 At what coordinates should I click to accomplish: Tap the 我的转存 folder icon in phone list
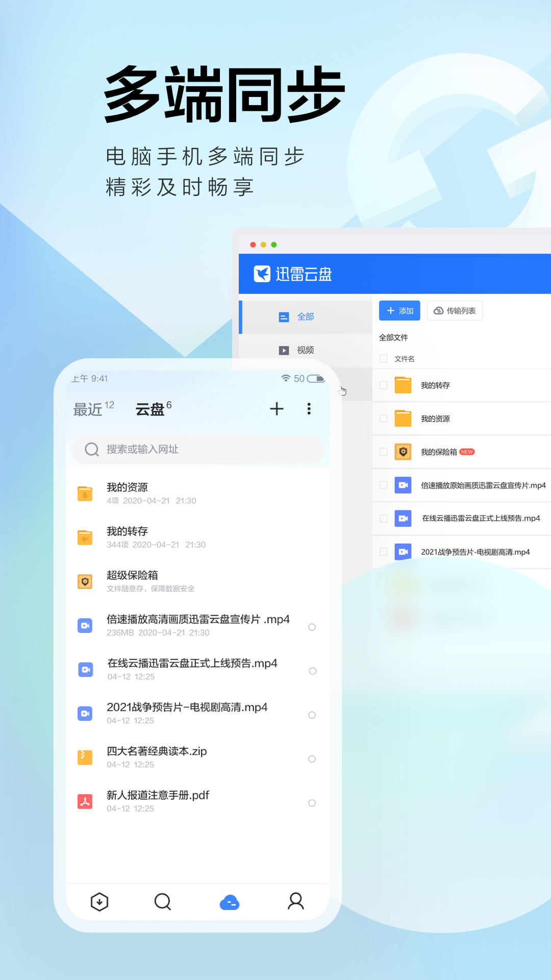(x=85, y=537)
